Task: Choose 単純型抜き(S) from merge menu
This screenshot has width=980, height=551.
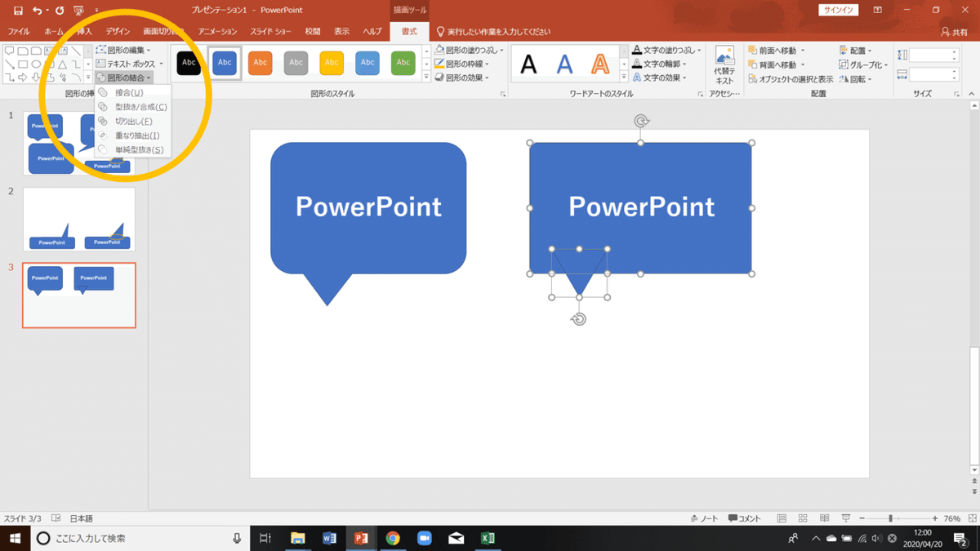Action: point(132,149)
